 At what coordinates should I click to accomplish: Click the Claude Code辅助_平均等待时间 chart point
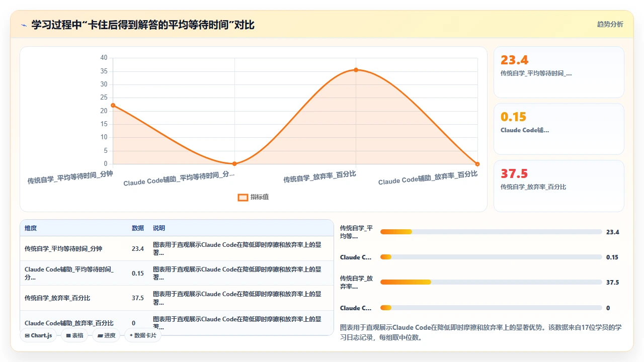click(234, 163)
